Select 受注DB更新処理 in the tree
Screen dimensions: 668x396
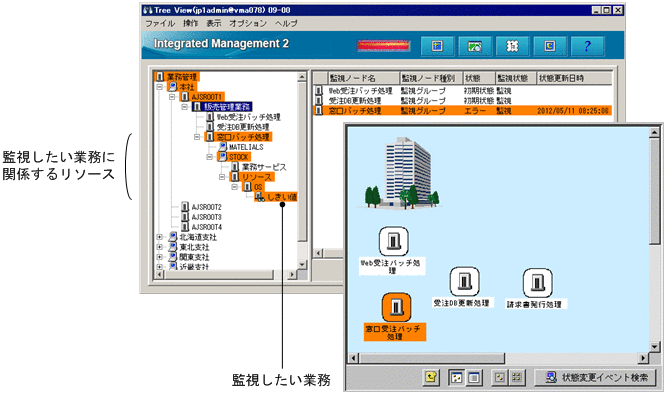243,127
